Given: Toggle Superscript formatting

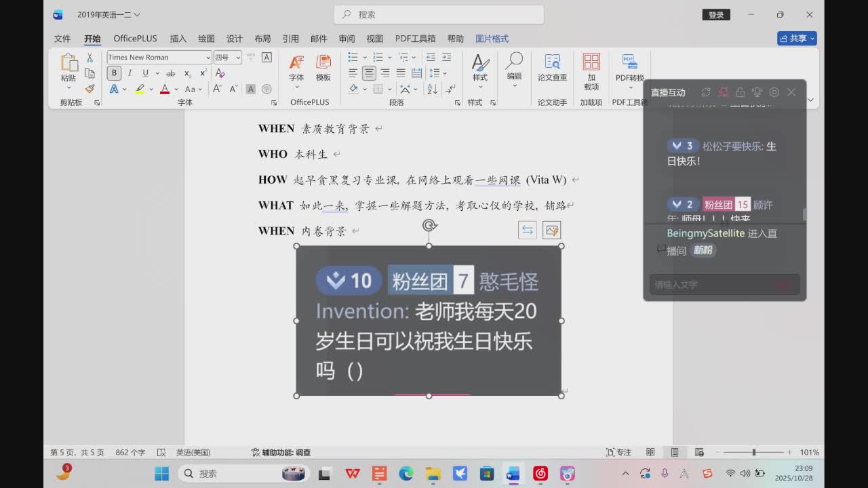Looking at the screenshot, I should point(203,73).
